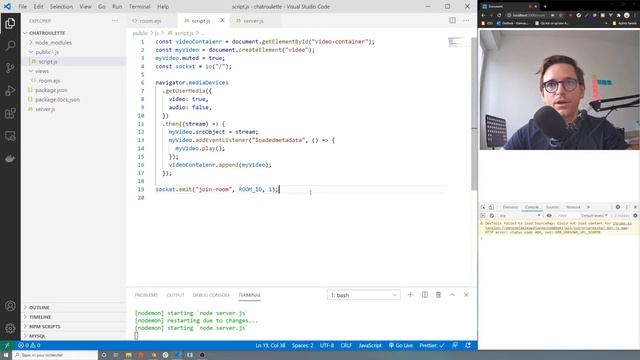Image resolution: width=640 pixels, height=360 pixels.
Task: Click the Windows Start button
Action: point(6,355)
